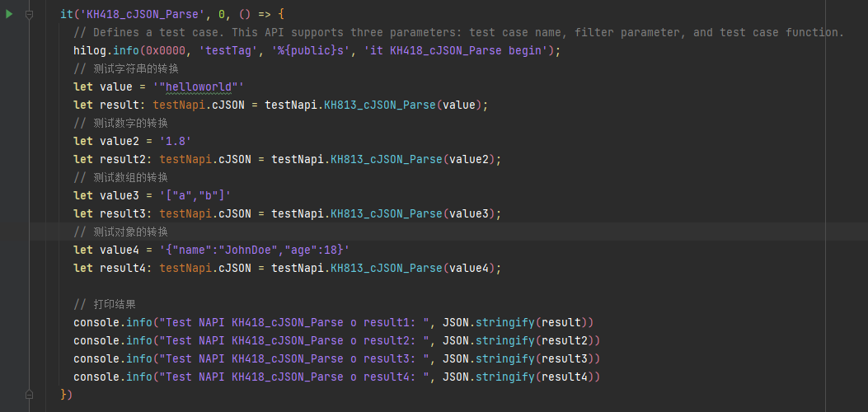The width and height of the screenshot is (868, 412).
Task: Run the KH418_cJSON_Parse test from gutter
Action: [x=9, y=14]
